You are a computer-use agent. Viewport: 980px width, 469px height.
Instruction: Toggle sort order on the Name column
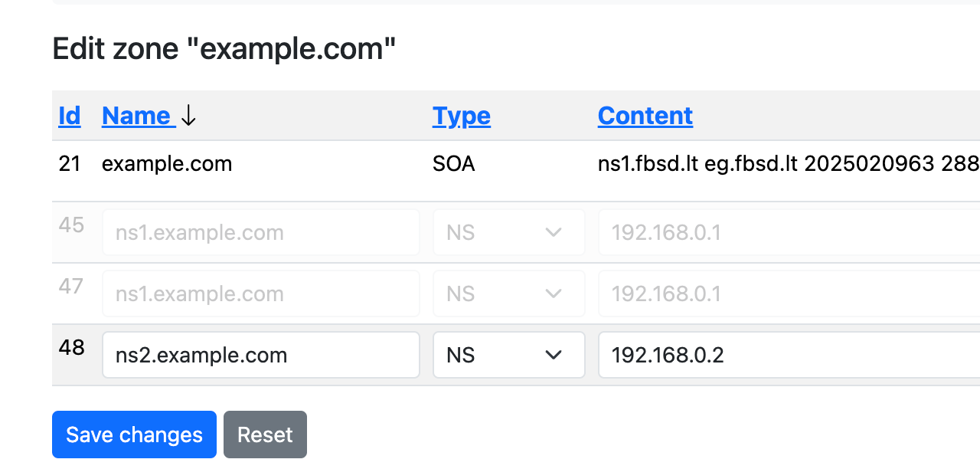(138, 115)
